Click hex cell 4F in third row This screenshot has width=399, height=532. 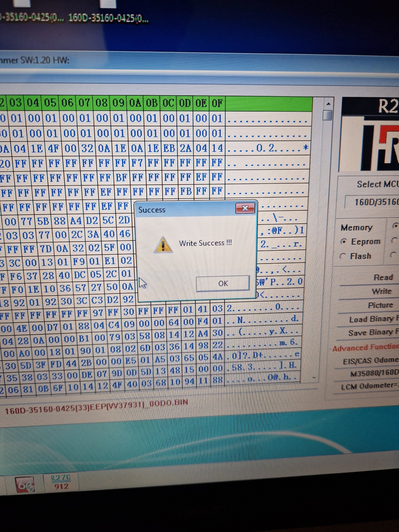coord(53,148)
